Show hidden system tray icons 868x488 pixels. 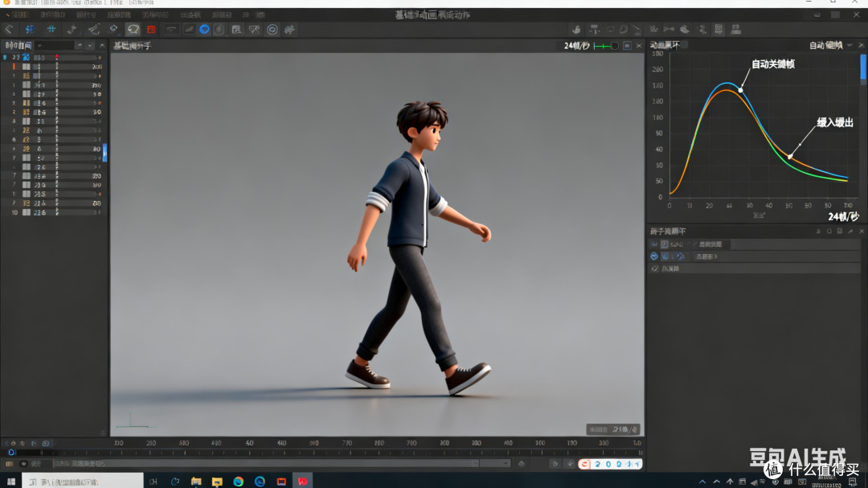point(702,482)
